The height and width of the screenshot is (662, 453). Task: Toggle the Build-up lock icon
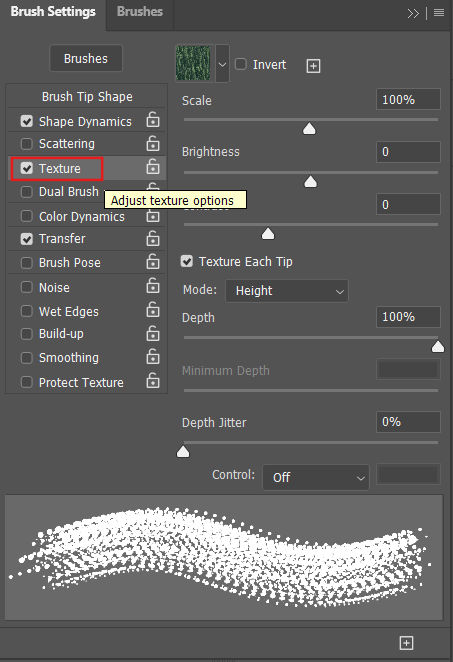153,334
